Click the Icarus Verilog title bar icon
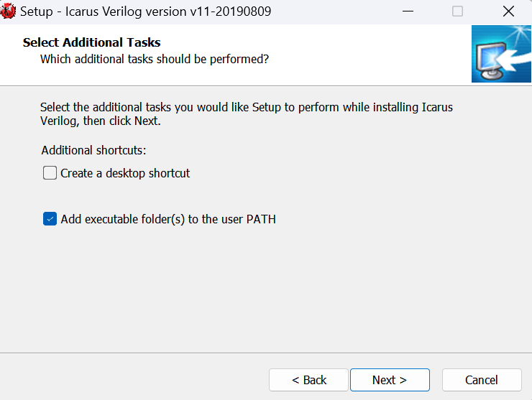Image resolution: width=532 pixels, height=400 pixels. (x=9, y=11)
